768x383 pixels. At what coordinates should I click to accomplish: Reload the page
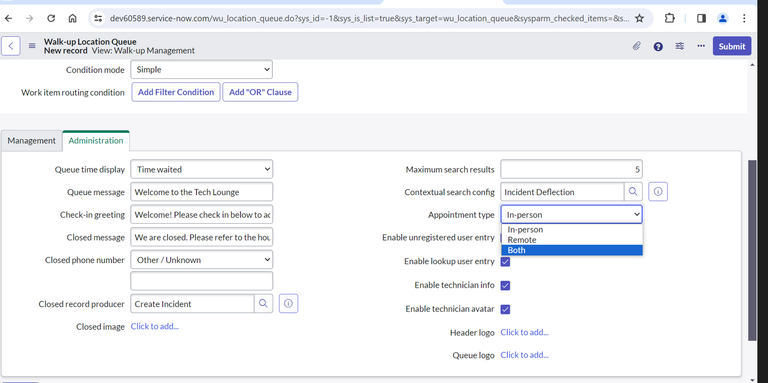pos(51,18)
